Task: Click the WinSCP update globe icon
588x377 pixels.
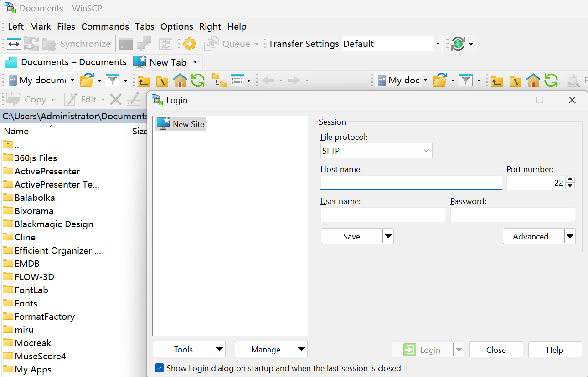Action: [x=459, y=43]
